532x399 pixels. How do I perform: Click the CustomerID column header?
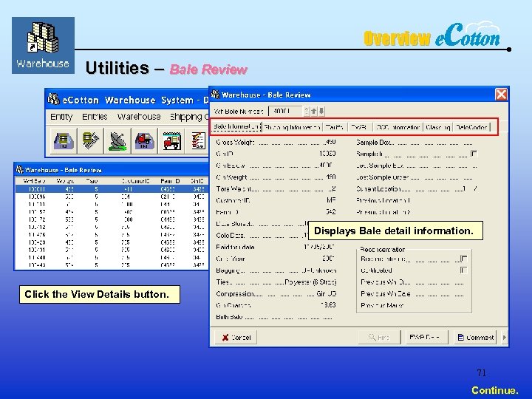click(135, 181)
